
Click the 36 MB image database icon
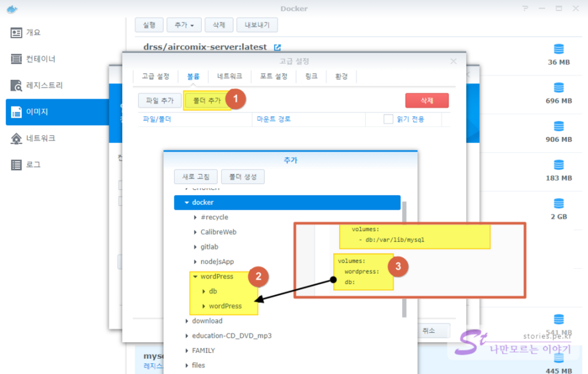pyautogui.click(x=559, y=49)
